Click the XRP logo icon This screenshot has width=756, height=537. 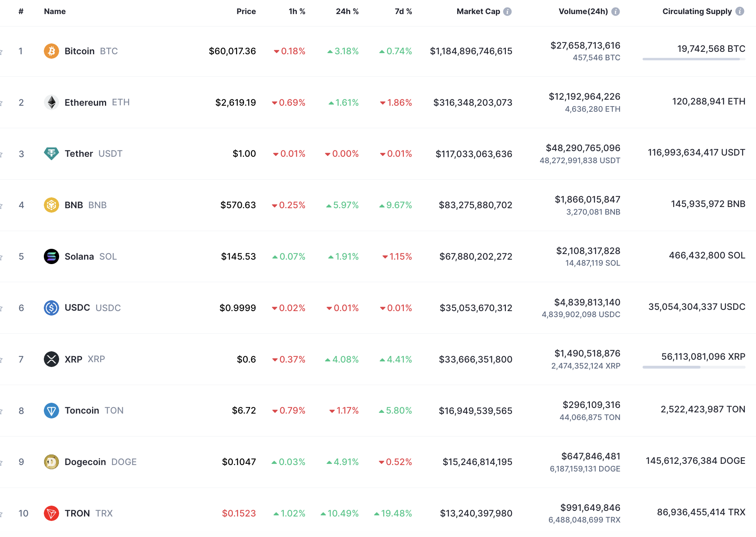pyautogui.click(x=51, y=359)
